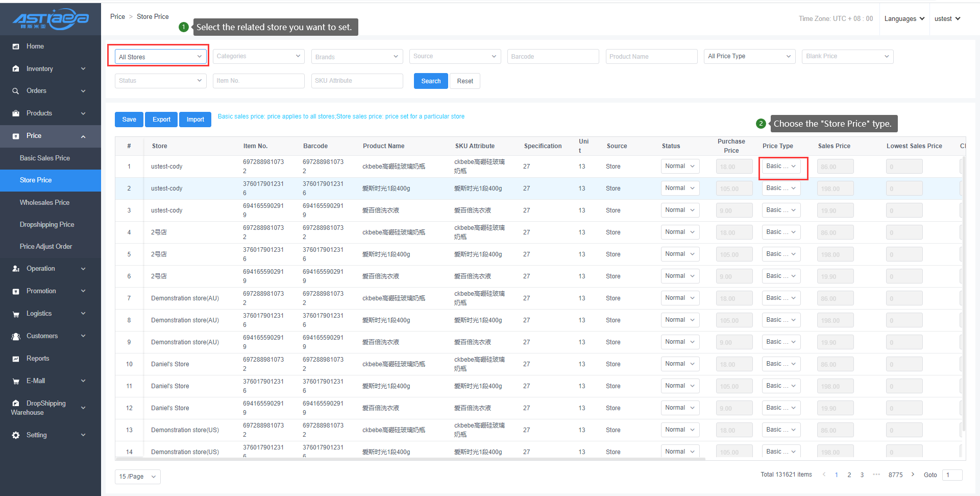Click the E-Mall cart icon
This screenshot has width=980, height=496.
16,381
